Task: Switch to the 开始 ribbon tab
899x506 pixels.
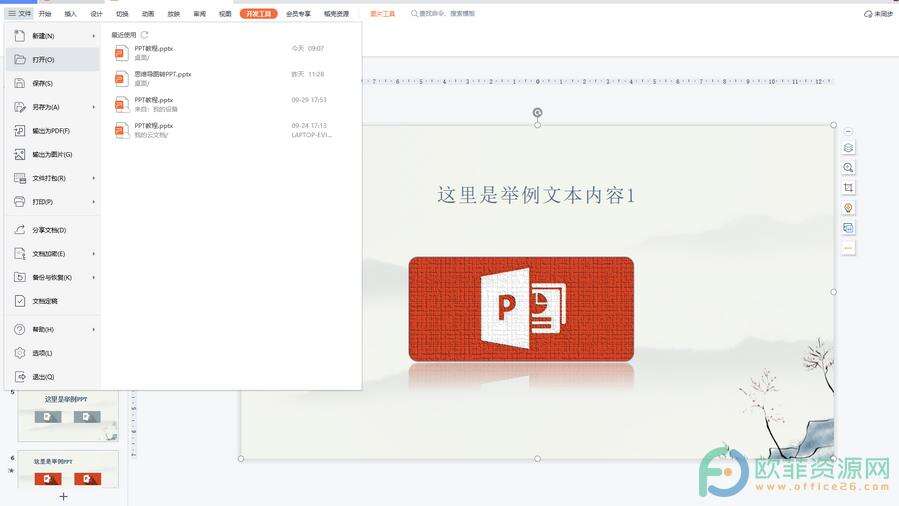Action: click(x=45, y=14)
